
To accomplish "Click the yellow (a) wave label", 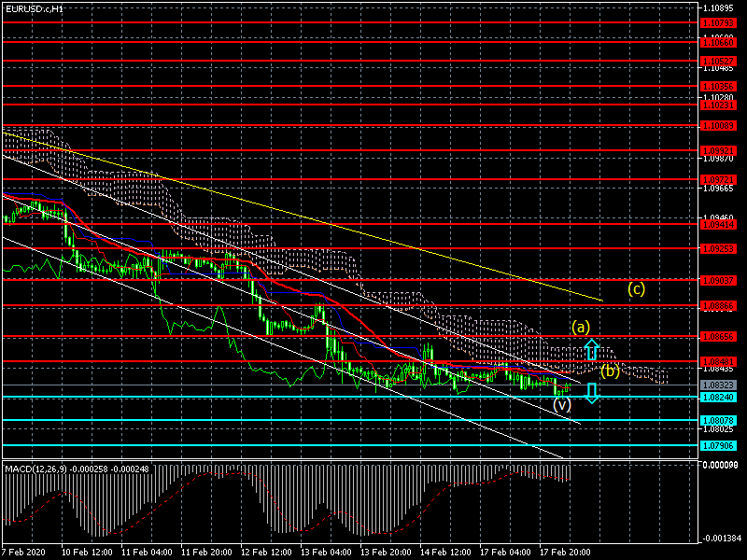I will pyautogui.click(x=581, y=328).
